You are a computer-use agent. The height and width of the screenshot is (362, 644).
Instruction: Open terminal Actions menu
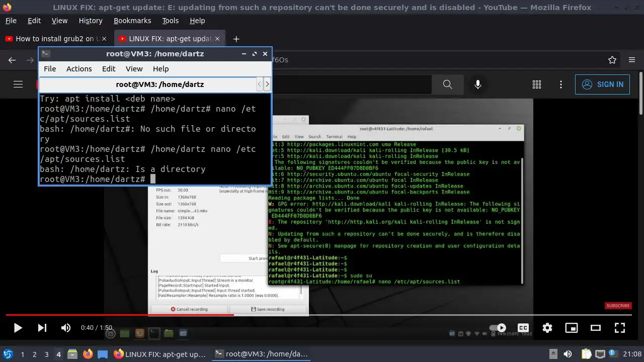79,69
